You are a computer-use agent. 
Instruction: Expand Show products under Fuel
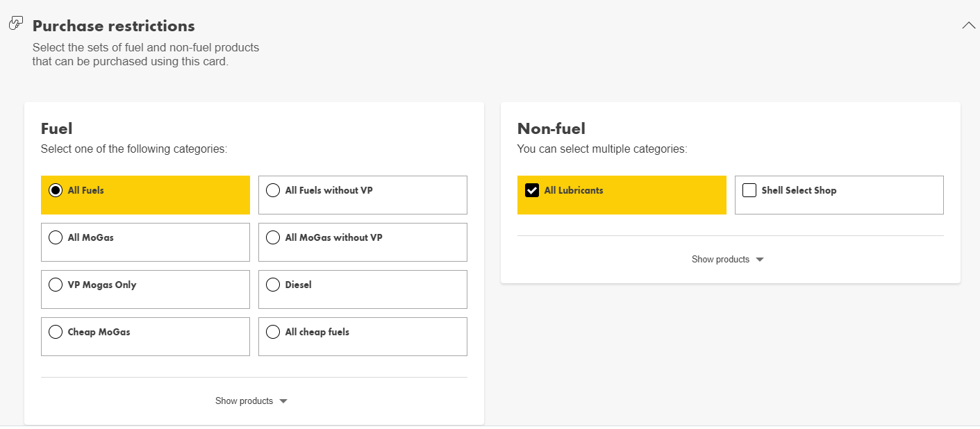244,401
